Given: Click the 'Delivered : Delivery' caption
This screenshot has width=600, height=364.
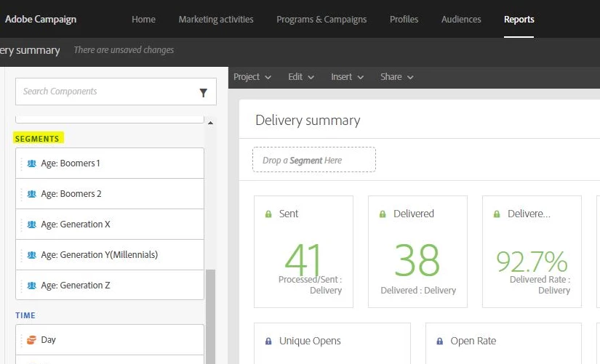Looking at the screenshot, I should coord(418,290).
